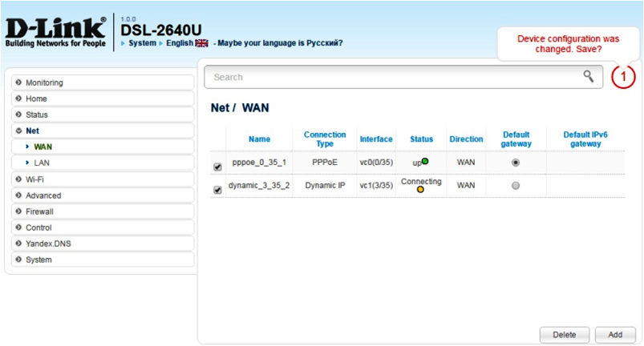
Task: Open the LAN submenu item
Action: click(x=42, y=163)
